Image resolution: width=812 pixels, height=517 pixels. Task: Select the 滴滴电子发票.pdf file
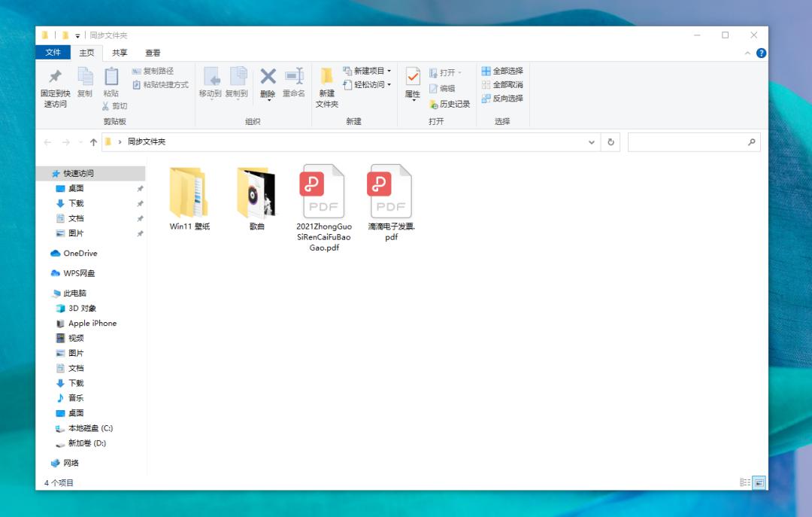391,200
